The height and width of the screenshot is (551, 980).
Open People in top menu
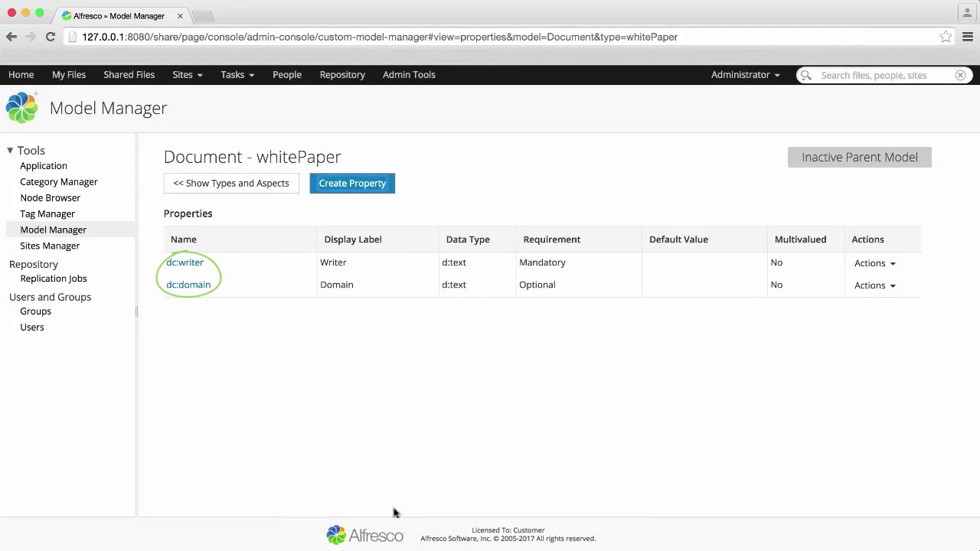287,75
